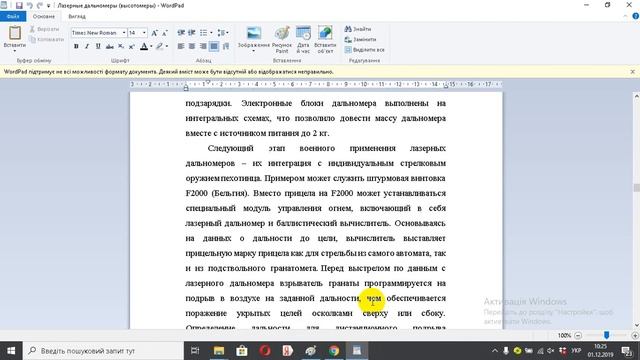Click the WordPad Help question-mark icon
The image size is (640, 360).
(636, 16)
